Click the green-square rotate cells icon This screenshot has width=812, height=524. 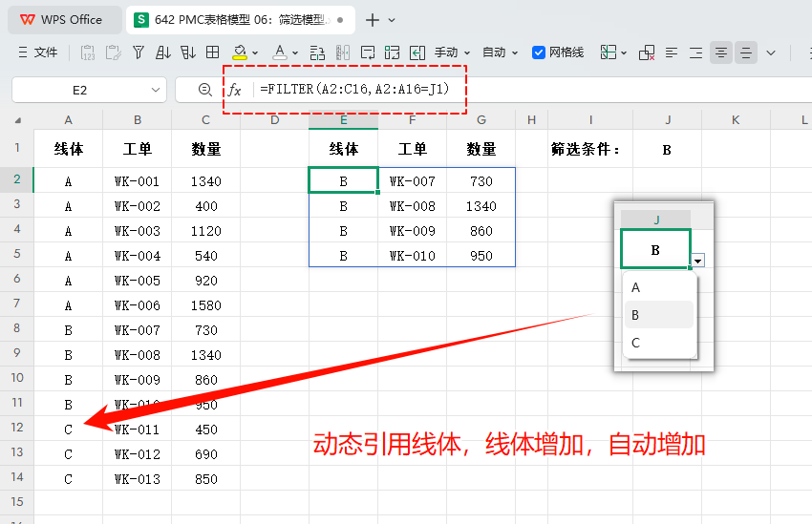pyautogui.click(x=392, y=52)
